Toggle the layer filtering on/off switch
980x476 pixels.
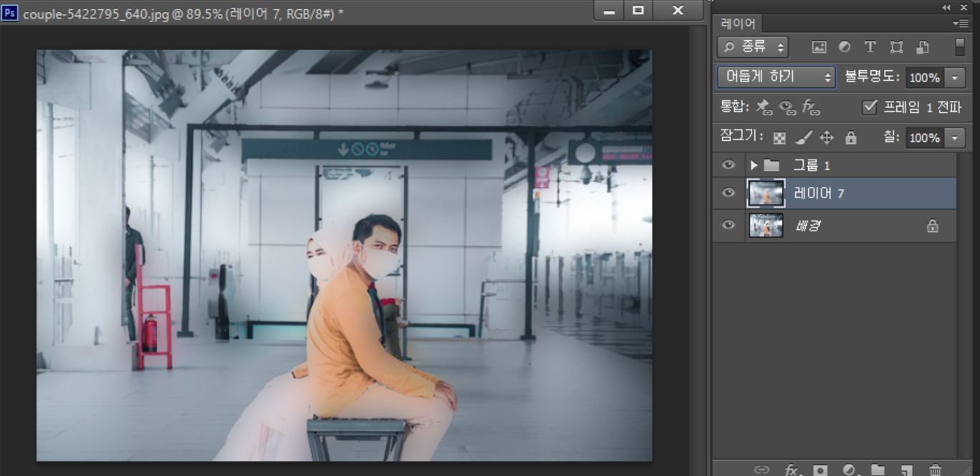pos(960,47)
